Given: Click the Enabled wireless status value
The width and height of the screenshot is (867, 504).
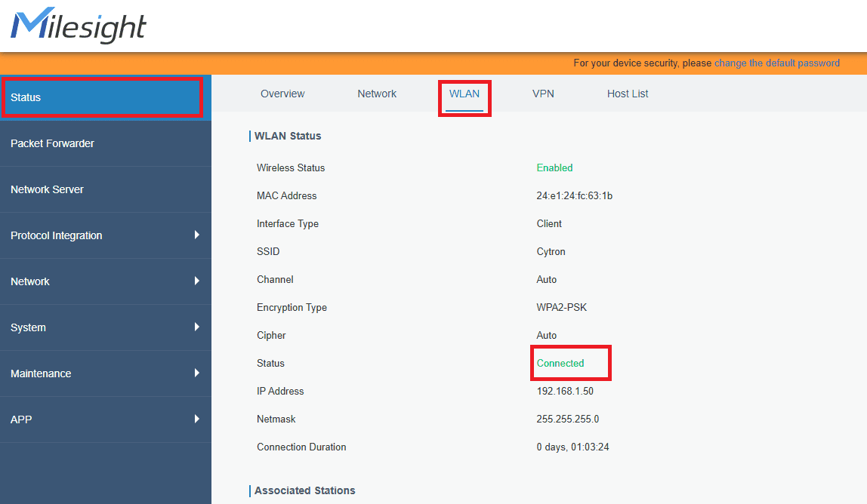Looking at the screenshot, I should coord(554,167).
